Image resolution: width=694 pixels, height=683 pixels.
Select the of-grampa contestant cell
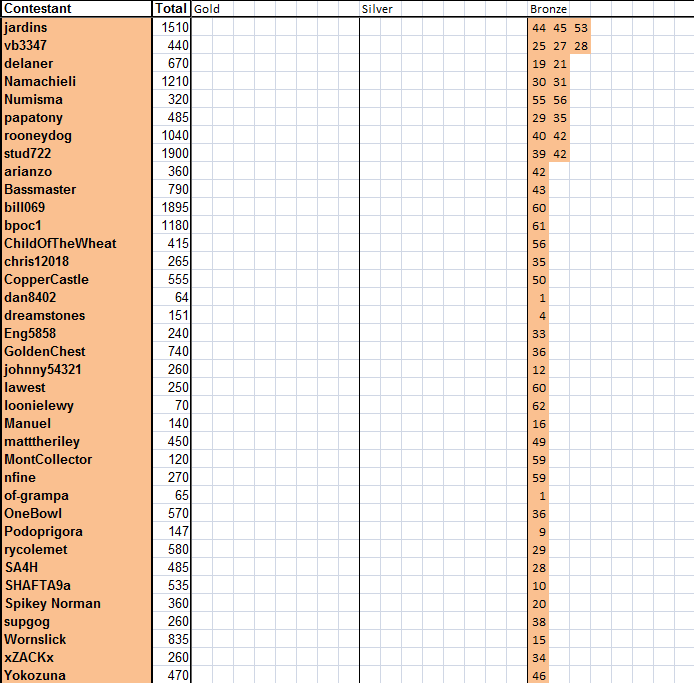77,495
